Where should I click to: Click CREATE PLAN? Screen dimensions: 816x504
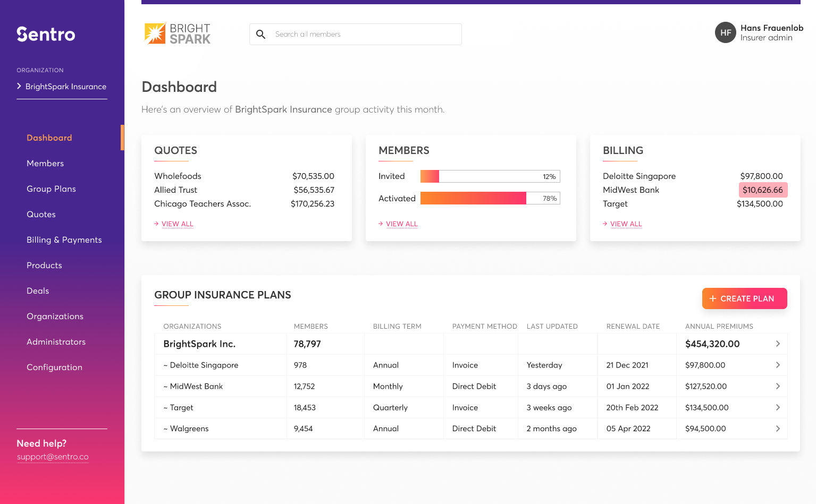pos(744,298)
